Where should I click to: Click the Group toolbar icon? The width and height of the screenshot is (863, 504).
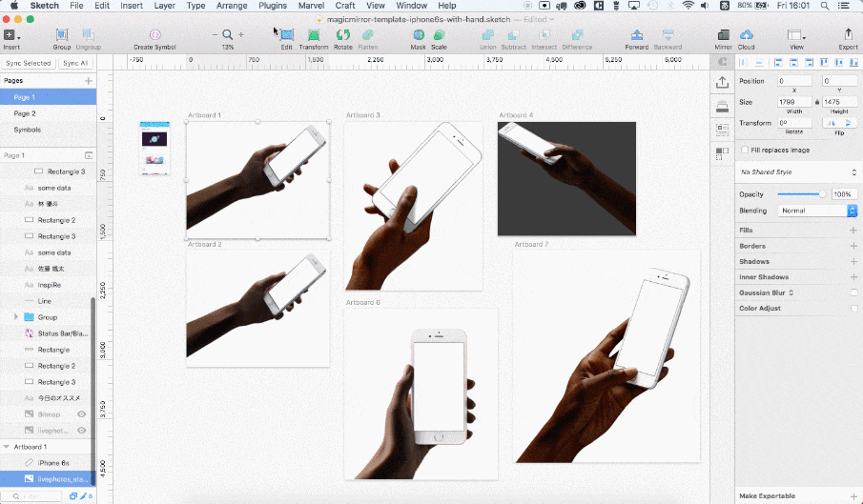[x=62, y=35]
